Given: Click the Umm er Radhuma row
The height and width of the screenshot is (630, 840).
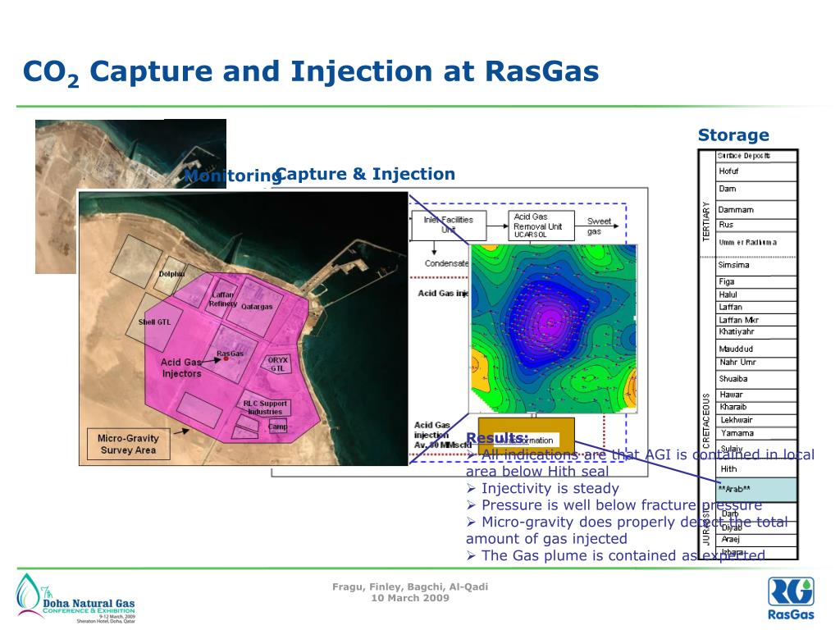Looking at the screenshot, I should 756,243.
